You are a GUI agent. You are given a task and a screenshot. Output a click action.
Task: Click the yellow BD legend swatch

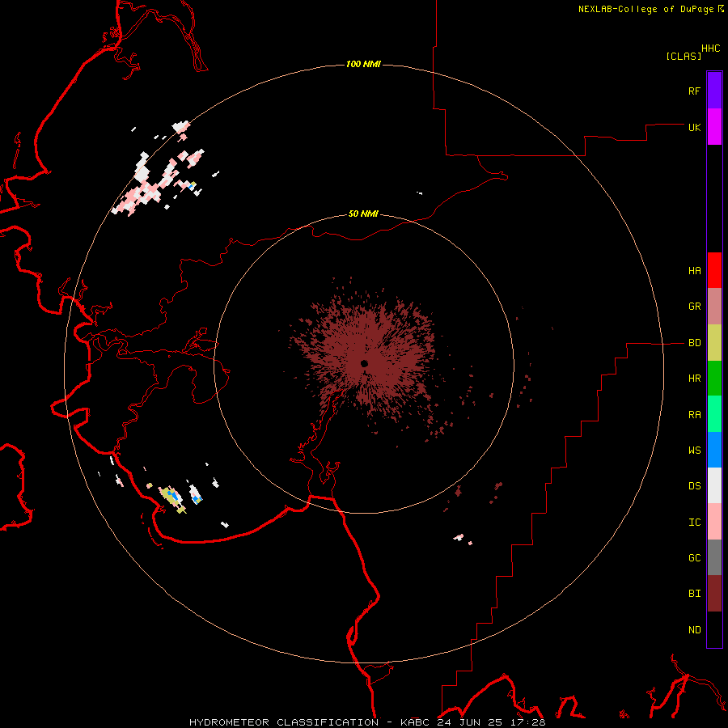point(714,343)
